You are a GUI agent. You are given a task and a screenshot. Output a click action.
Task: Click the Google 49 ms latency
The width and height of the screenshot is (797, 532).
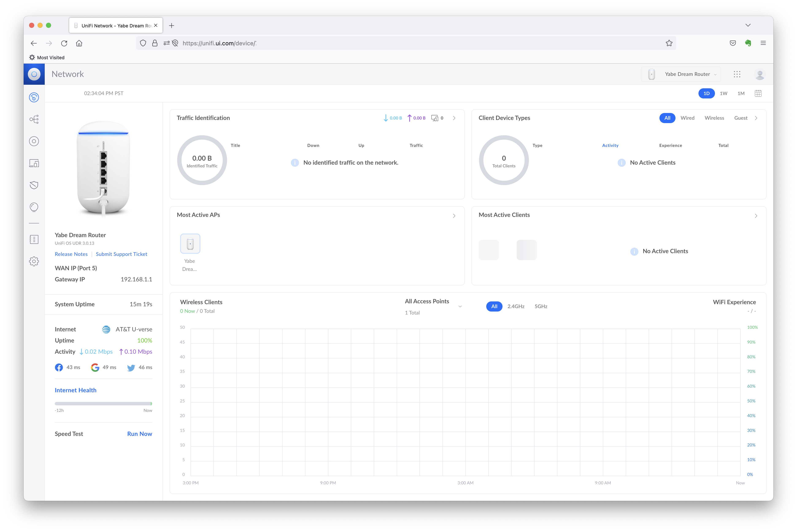click(x=104, y=367)
